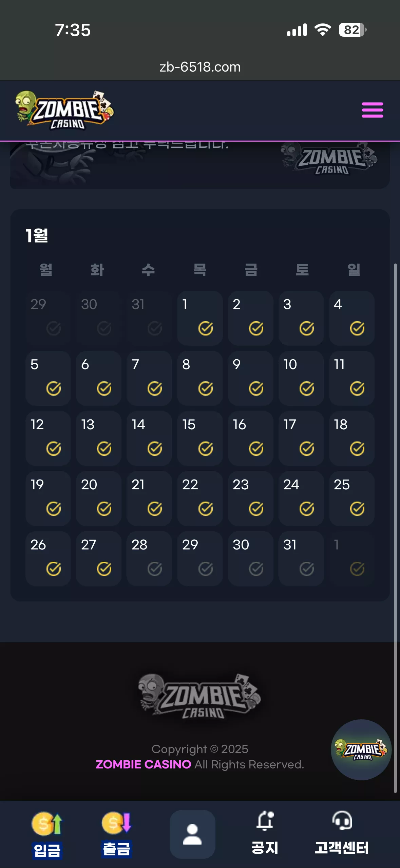Screen dimensions: 400x868
Task: Select calendar day 1 of January
Action: point(200,318)
